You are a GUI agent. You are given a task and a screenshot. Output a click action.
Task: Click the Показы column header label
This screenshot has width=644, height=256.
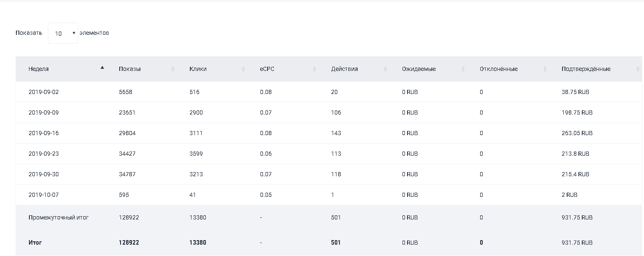pos(130,69)
